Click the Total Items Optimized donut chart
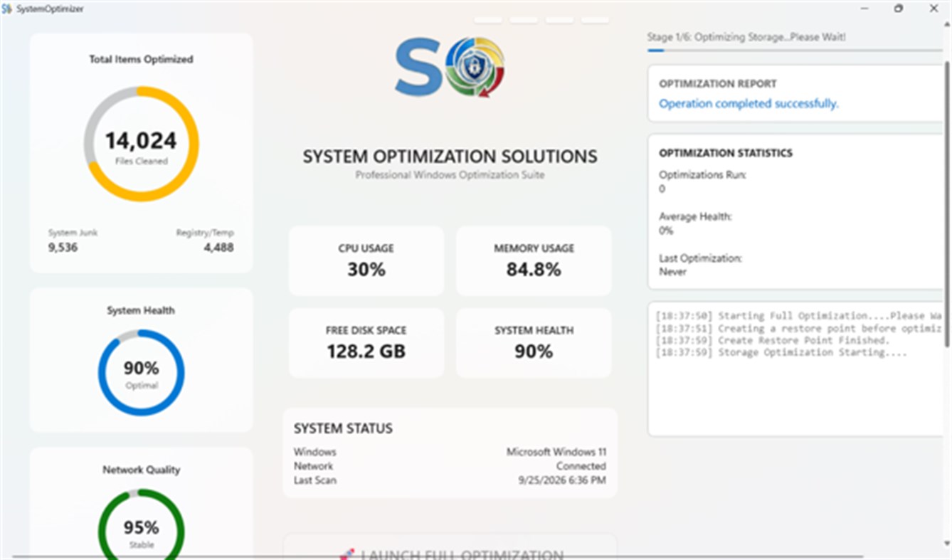 pyautogui.click(x=141, y=144)
